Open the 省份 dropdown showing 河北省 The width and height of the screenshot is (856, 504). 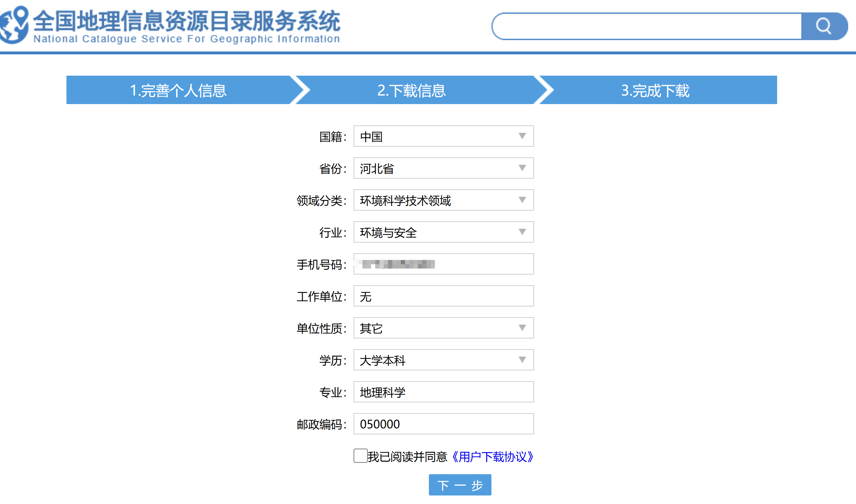coord(443,168)
